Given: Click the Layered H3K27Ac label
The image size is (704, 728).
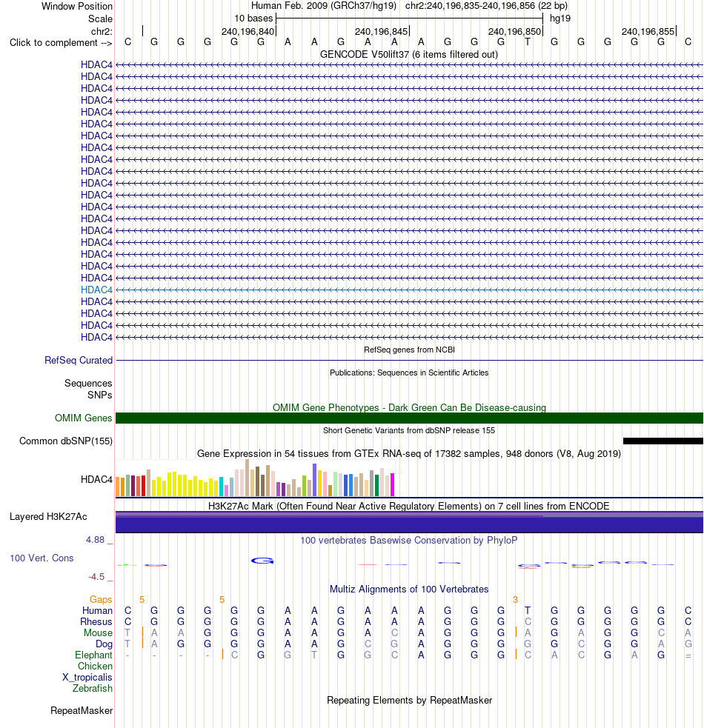Looking at the screenshot, I should (x=48, y=517).
